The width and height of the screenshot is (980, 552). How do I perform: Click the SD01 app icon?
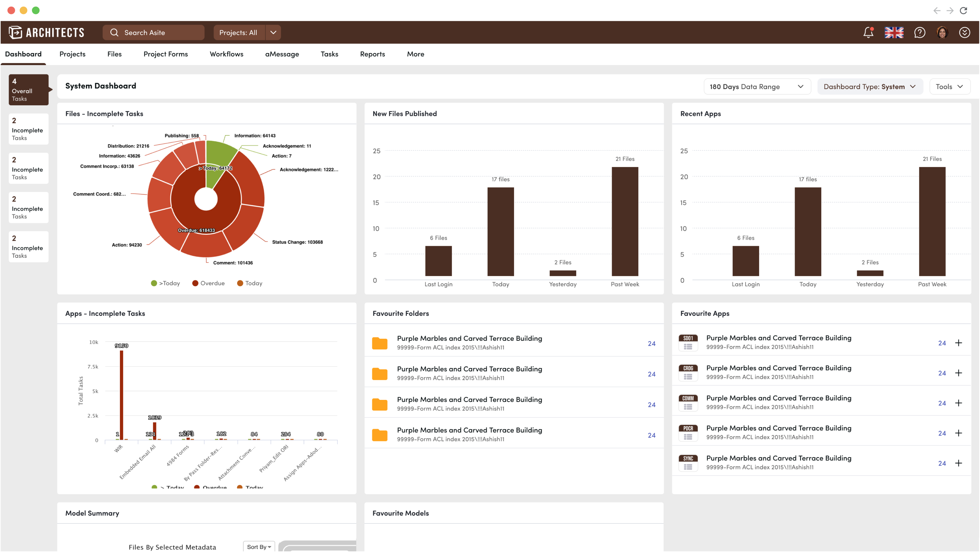pyautogui.click(x=688, y=343)
